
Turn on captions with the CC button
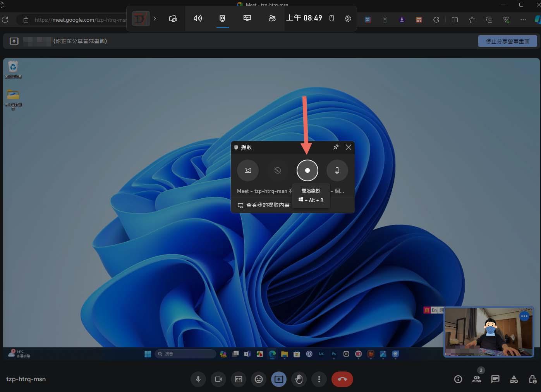click(x=239, y=379)
